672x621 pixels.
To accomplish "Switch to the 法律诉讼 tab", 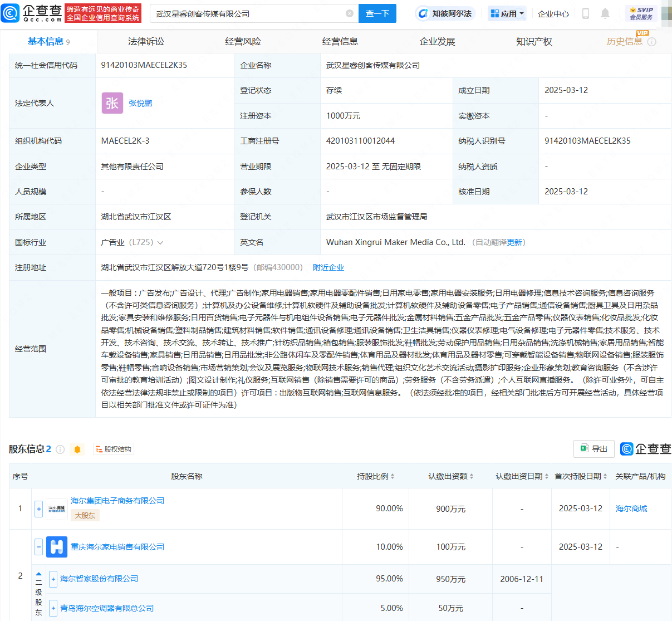I will (x=145, y=41).
